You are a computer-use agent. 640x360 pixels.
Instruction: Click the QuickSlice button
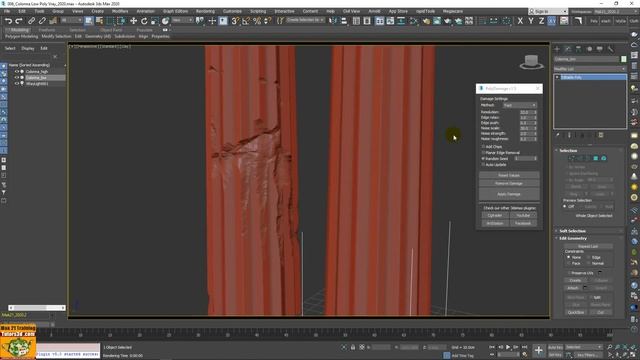576,312
